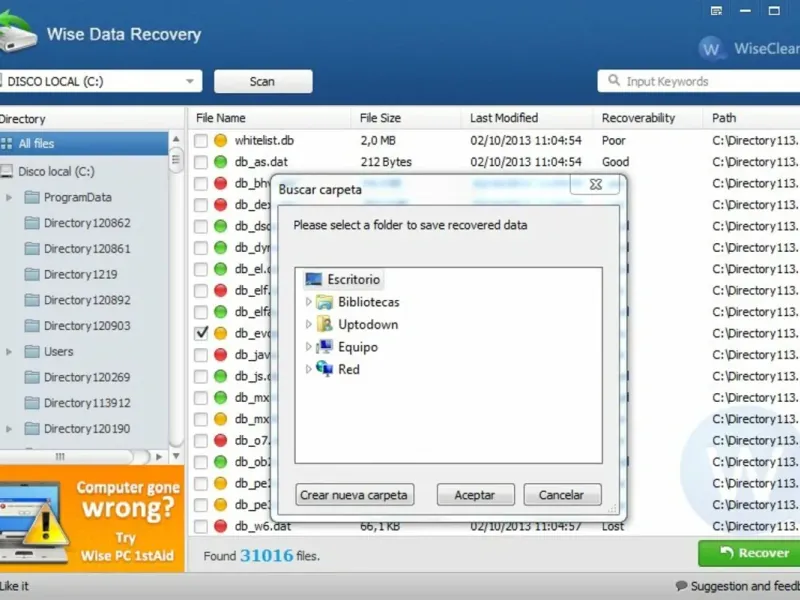
Task: Click db_w6.dat red recoverability indicator
Action: pos(220,526)
